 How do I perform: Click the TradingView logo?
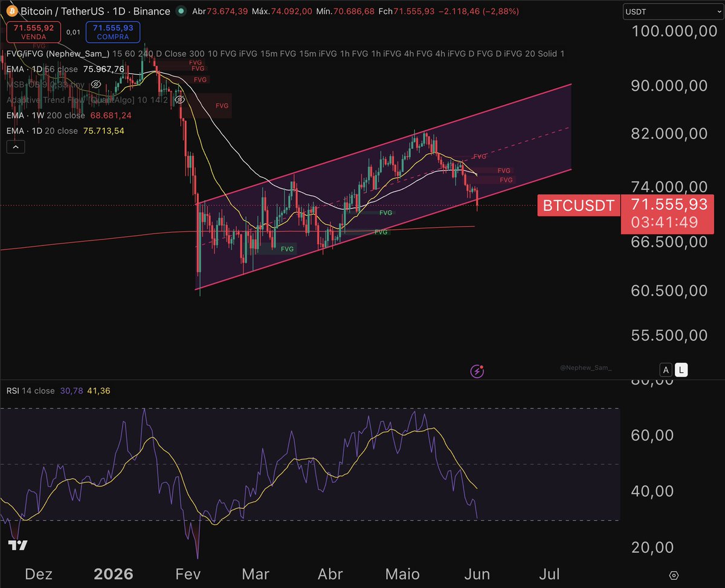pos(18,545)
